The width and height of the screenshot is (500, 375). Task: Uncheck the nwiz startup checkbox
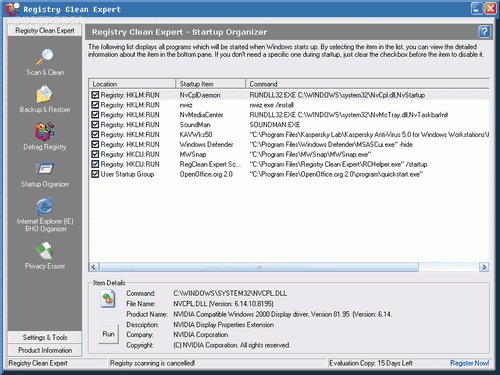(95, 105)
